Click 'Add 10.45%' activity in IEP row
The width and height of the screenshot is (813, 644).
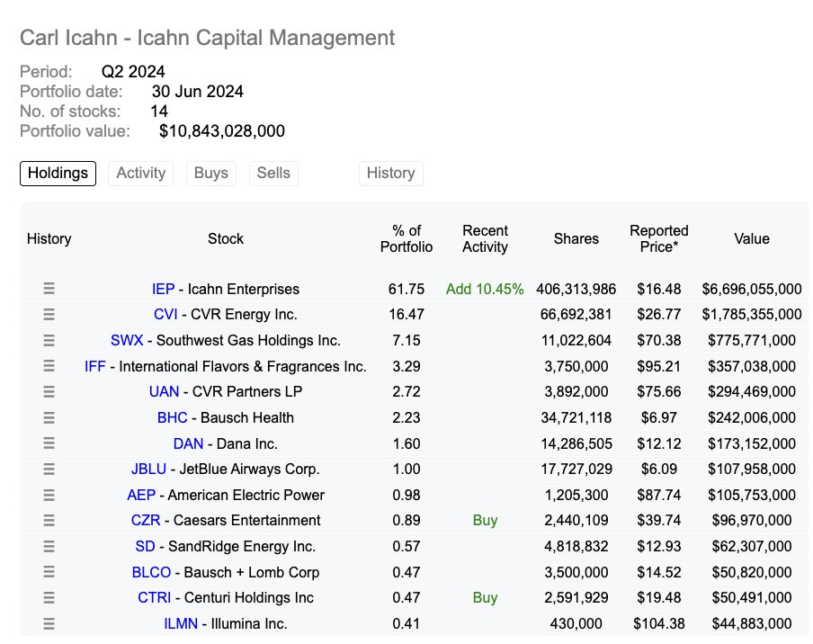coord(485,289)
